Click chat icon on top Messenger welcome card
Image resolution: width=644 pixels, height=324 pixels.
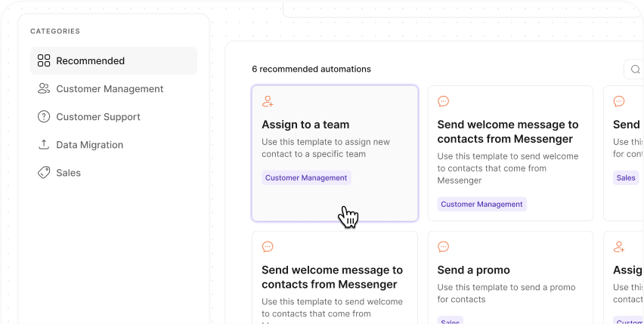tap(443, 101)
